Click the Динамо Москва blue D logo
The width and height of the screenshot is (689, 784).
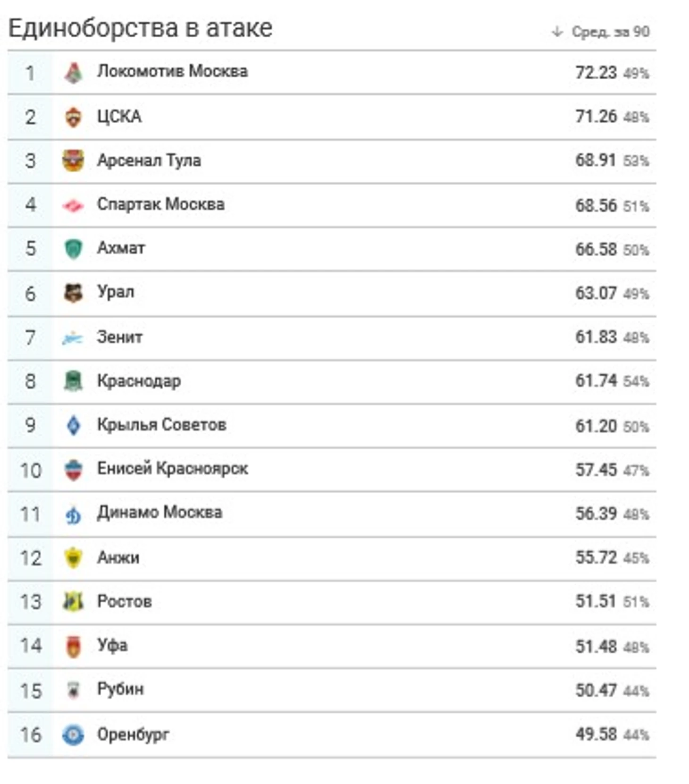coord(73,514)
